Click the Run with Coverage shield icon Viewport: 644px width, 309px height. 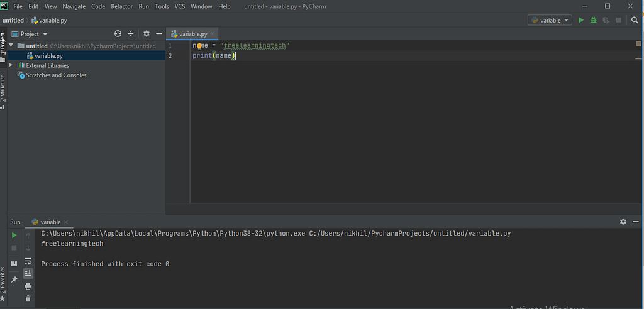[606, 20]
